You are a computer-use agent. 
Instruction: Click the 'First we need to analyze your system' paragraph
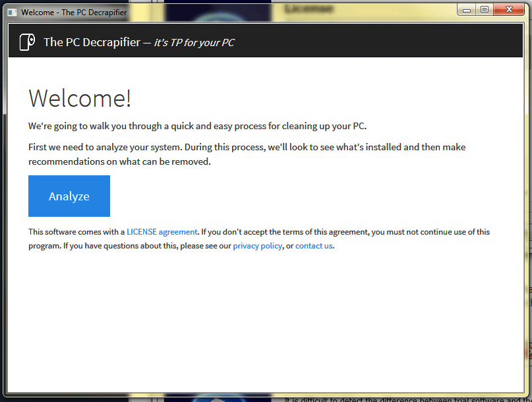point(247,154)
